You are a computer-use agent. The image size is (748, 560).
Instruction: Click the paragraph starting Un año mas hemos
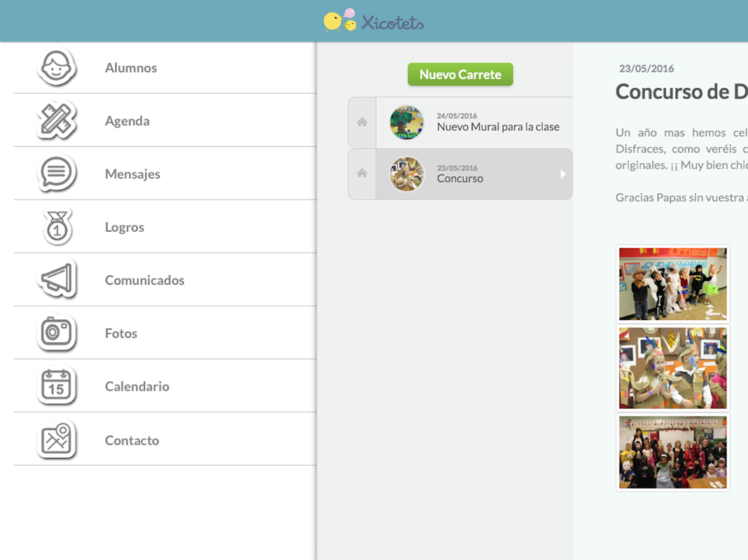681,148
